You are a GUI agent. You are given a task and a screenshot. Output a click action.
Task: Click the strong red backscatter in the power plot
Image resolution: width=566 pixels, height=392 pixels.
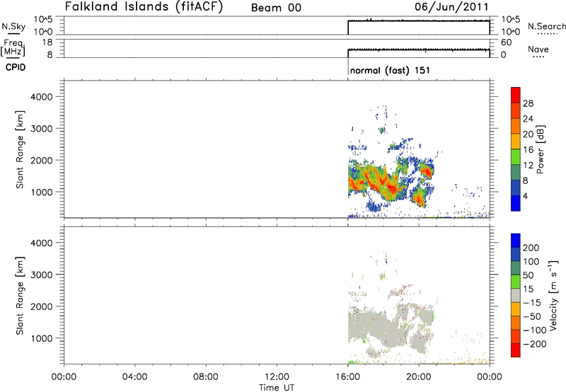392,188
